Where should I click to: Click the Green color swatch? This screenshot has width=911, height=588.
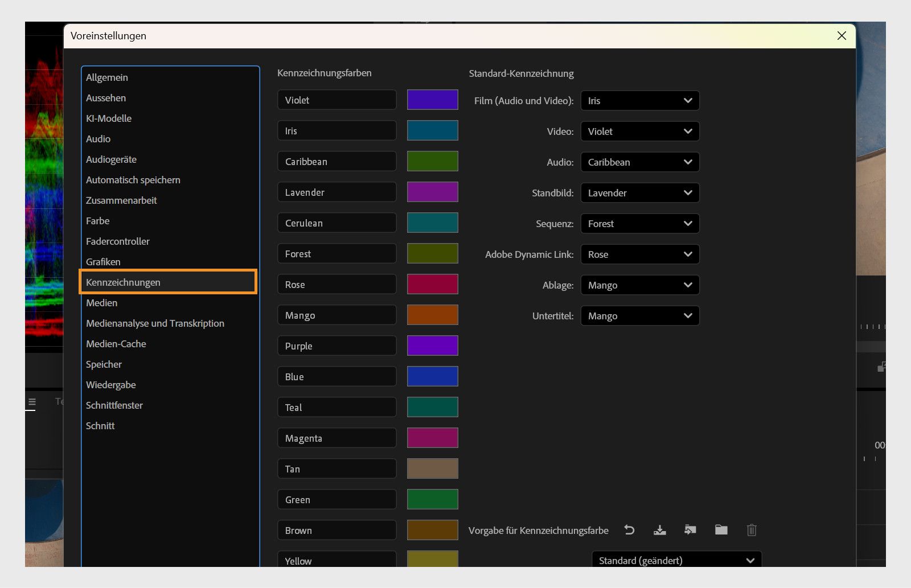tap(433, 499)
